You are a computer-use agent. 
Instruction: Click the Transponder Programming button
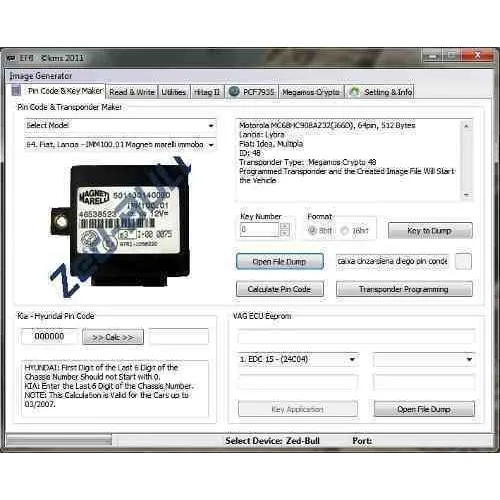point(404,289)
